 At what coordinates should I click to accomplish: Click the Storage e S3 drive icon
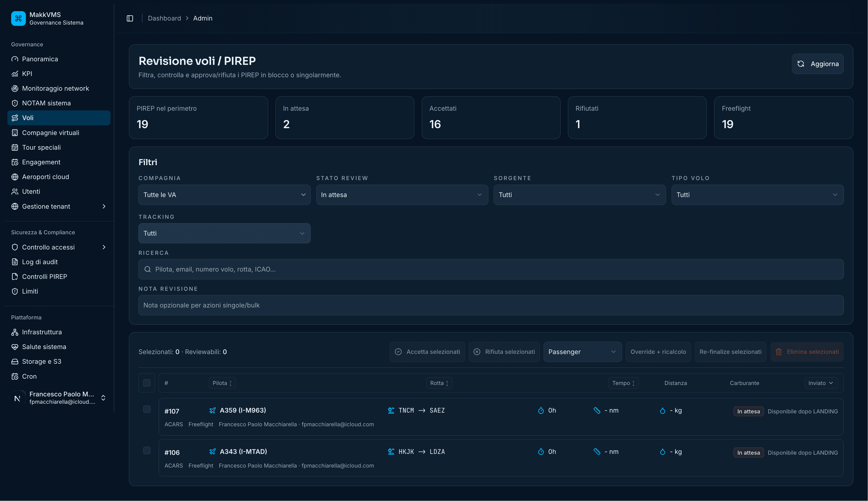pos(15,362)
